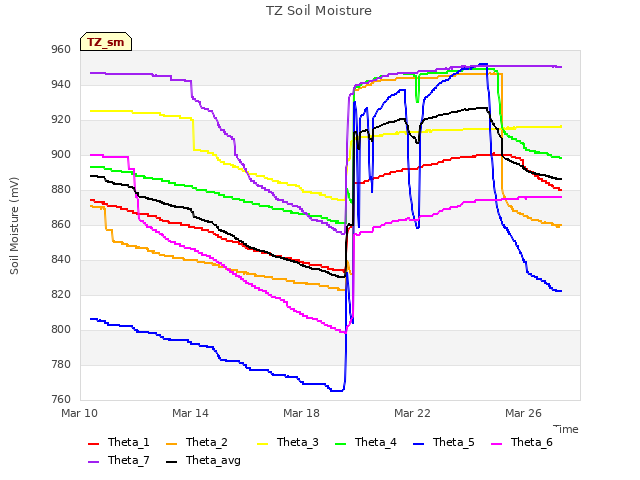Toggle Theta_1 series in the legend
Image resolution: width=640 pixels, height=480 pixels.
tap(119, 442)
